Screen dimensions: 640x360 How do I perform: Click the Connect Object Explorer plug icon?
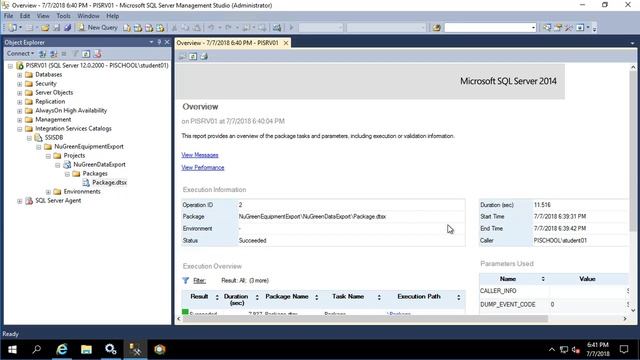point(42,54)
